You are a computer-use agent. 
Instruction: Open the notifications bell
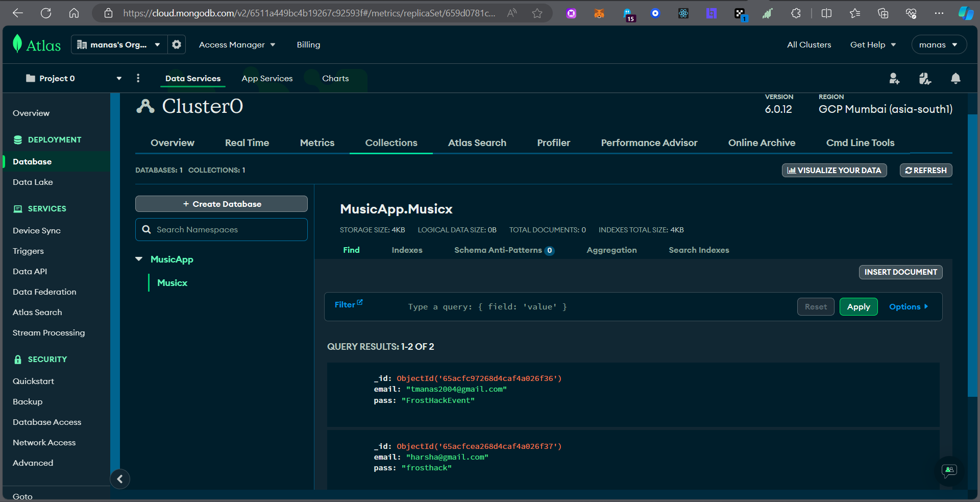[955, 79]
